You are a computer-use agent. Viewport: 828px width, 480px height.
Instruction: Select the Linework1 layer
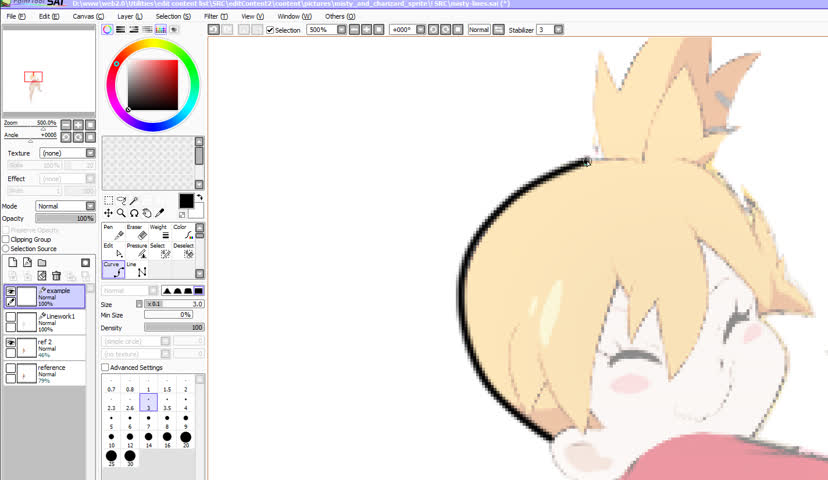tap(60, 321)
